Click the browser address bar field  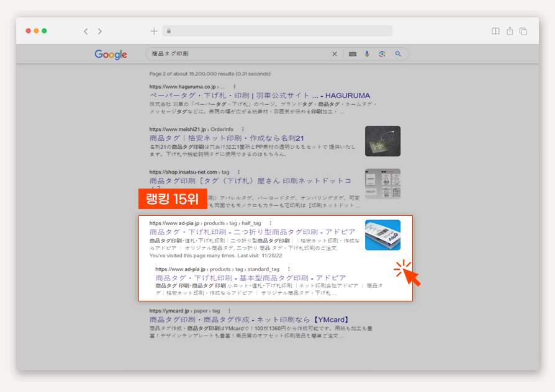(x=277, y=31)
